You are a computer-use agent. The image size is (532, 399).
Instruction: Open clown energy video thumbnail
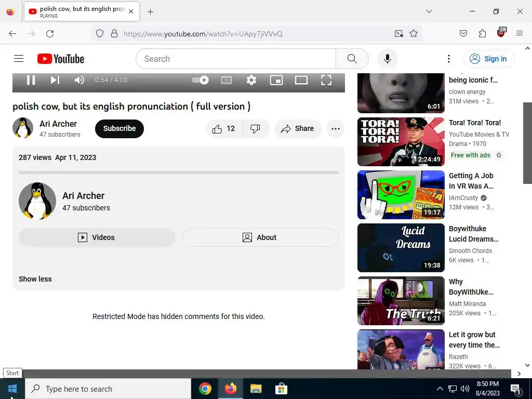401,93
